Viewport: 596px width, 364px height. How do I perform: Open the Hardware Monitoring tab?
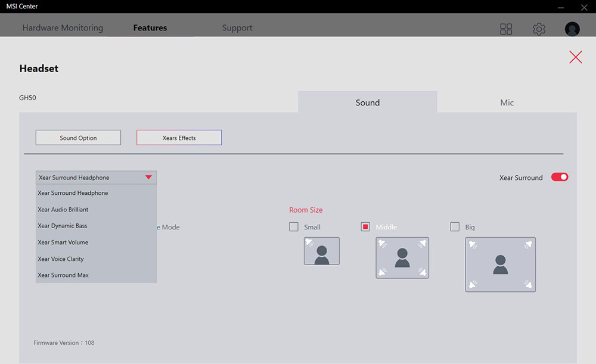[x=63, y=28]
